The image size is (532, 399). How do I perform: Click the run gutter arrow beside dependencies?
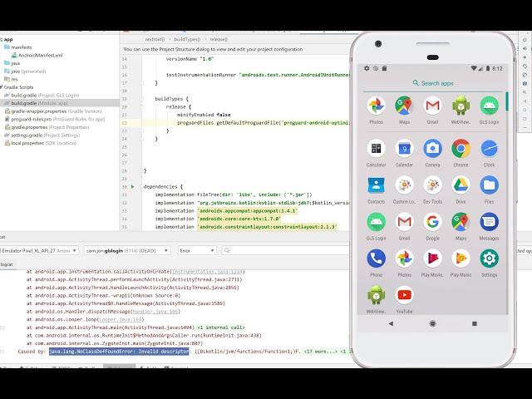click(133, 186)
